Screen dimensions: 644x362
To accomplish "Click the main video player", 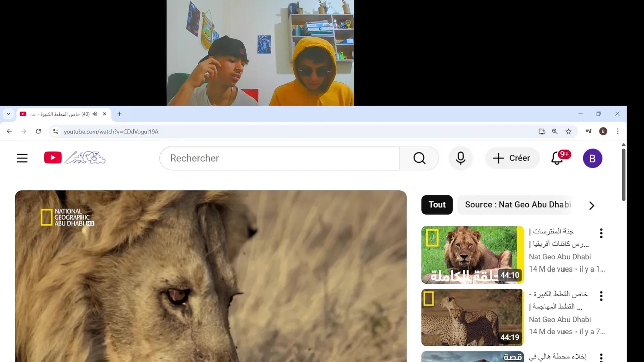I will [210, 276].
